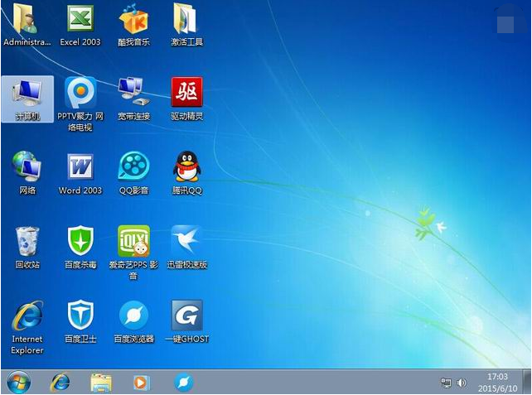532x395 pixels.
Task: Select the Excel 2003 desktop icon
Action: click(x=80, y=19)
